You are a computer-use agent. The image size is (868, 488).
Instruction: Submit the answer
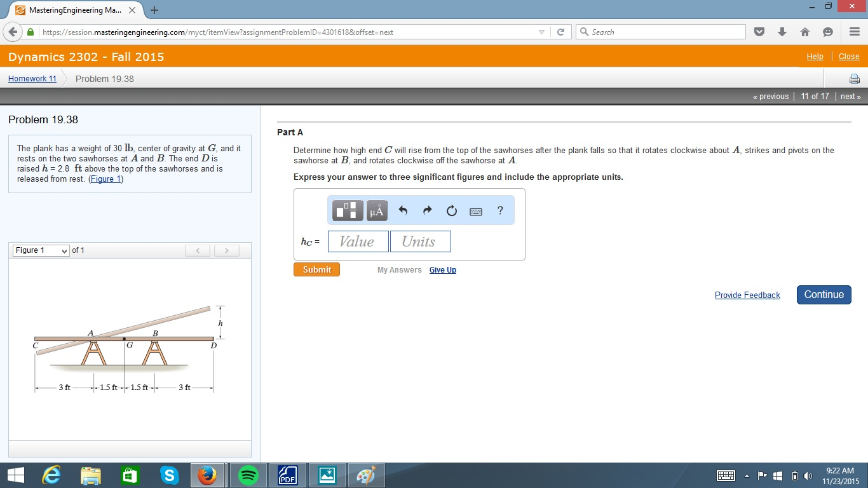pos(316,269)
